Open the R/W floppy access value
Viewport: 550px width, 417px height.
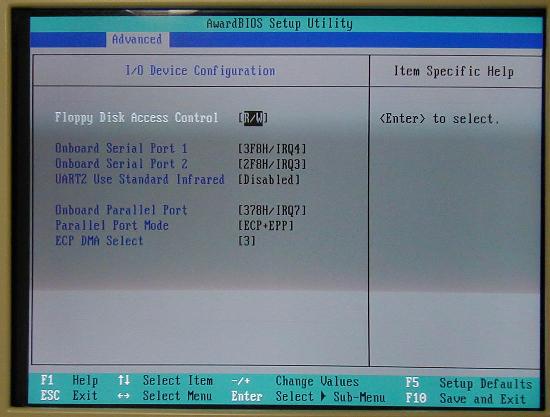253,118
